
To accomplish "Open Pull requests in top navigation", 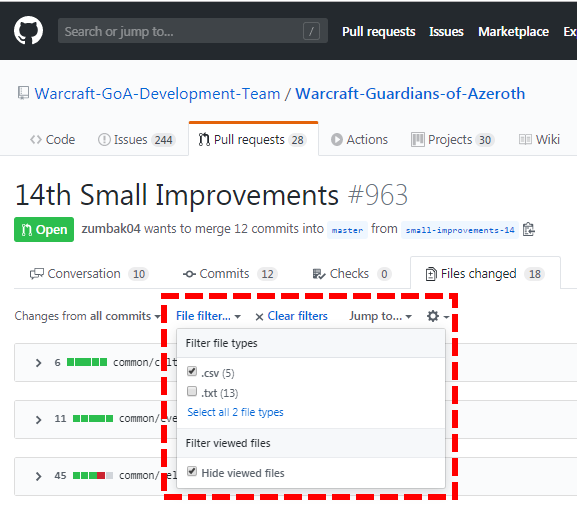I will point(379,31).
